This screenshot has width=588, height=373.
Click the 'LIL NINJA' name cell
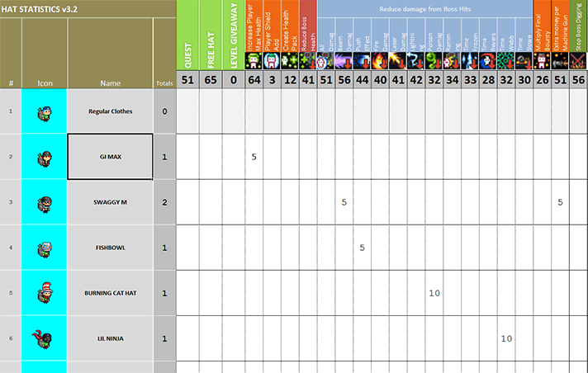111,338
